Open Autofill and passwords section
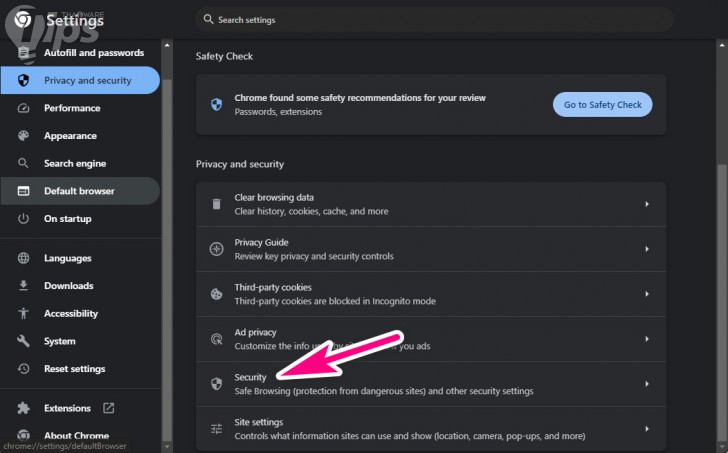The width and height of the screenshot is (728, 453). (x=80, y=53)
